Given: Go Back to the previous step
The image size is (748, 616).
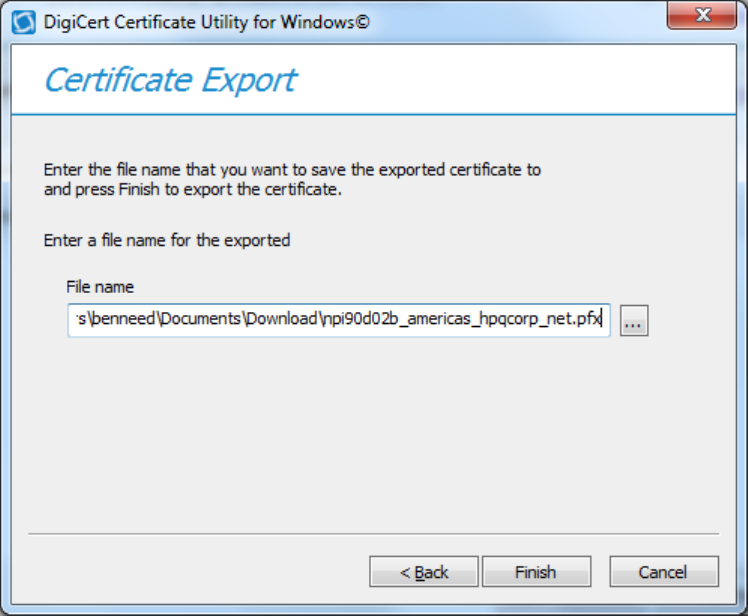Looking at the screenshot, I should pos(424,572).
